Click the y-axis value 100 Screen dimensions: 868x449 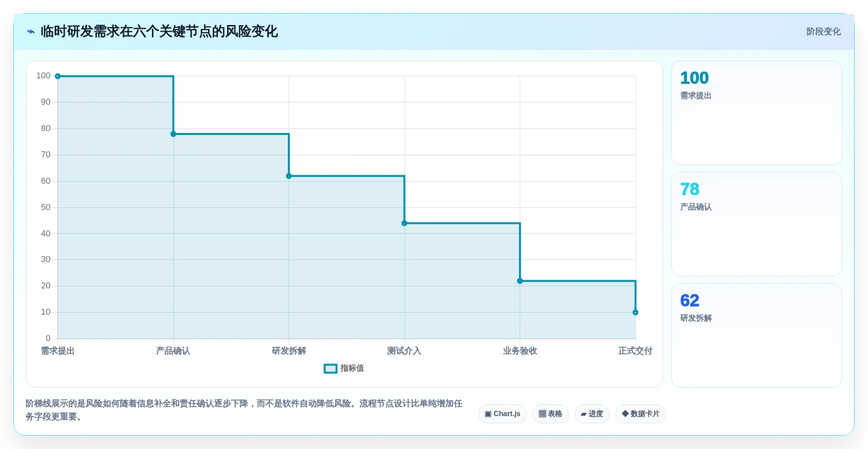(43, 76)
